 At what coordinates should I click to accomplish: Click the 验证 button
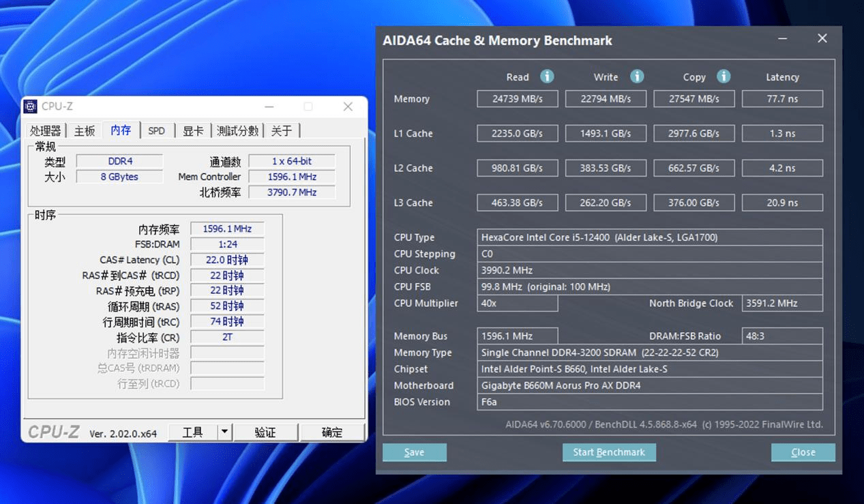pos(265,432)
